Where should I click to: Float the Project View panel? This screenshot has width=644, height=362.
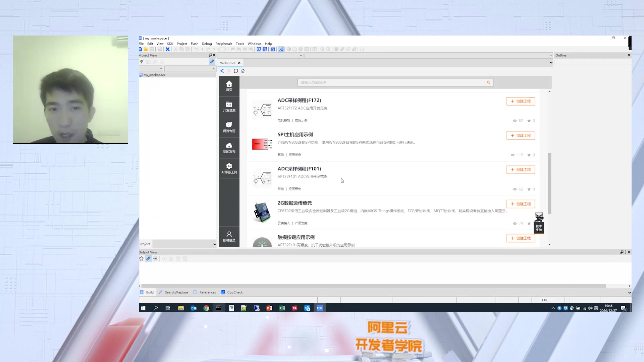tap(210, 55)
